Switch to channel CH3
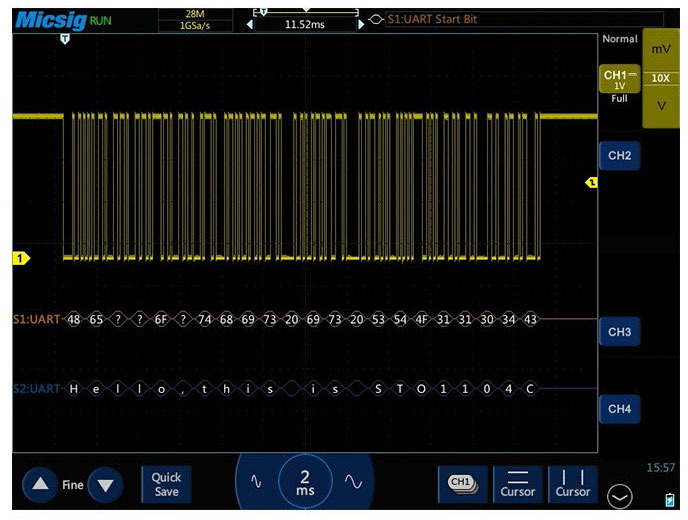Image resolution: width=688 pixels, height=520 pixels. click(619, 331)
